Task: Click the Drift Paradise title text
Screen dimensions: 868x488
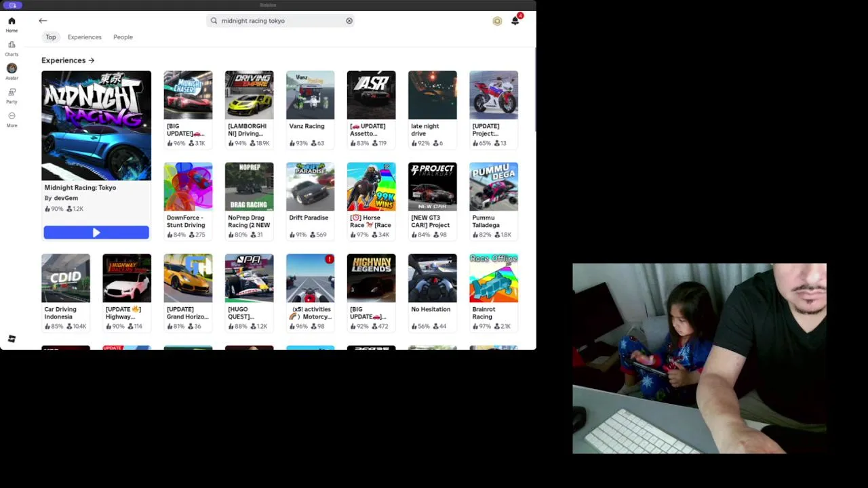Action: coord(309,218)
